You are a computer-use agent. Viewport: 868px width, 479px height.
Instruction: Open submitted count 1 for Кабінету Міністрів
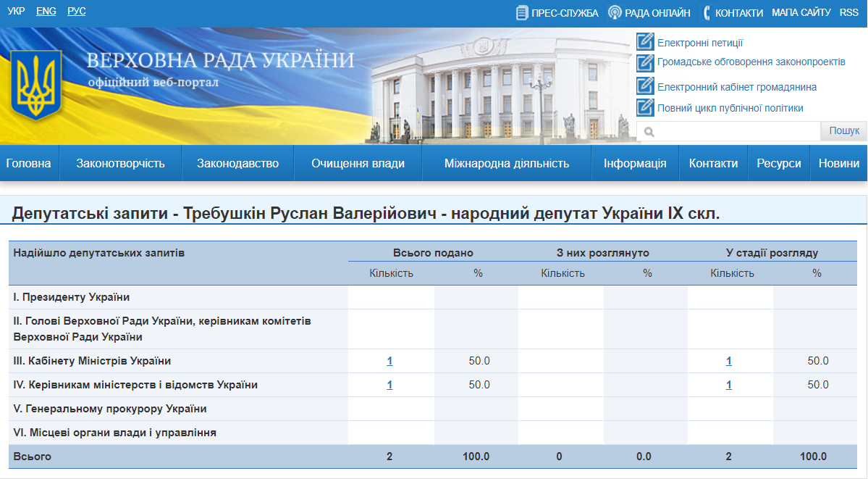coord(389,361)
